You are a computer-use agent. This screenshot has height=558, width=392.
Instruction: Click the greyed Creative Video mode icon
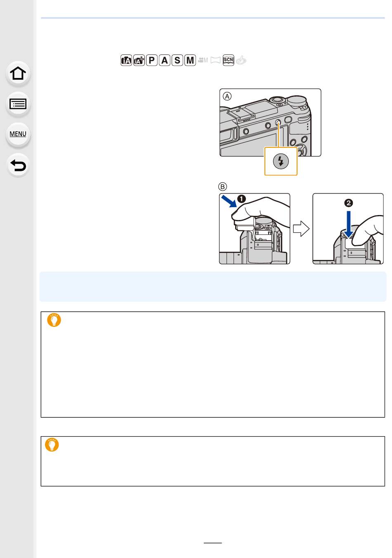pos(203,60)
